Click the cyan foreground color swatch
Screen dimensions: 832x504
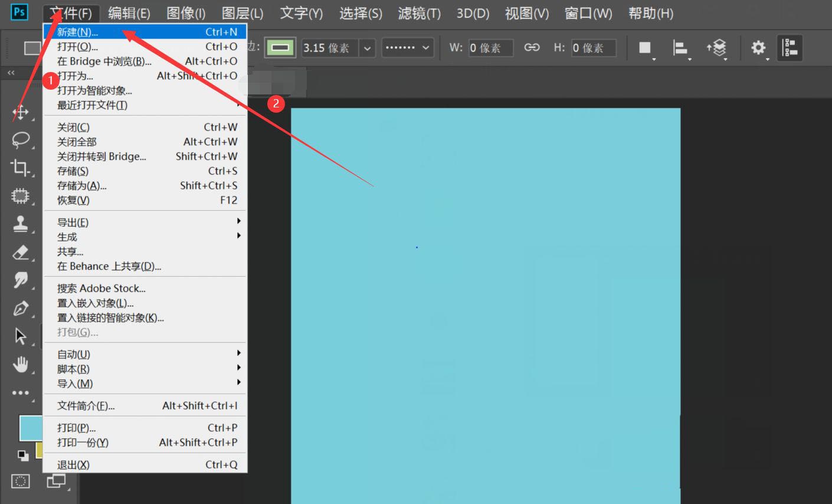31,428
